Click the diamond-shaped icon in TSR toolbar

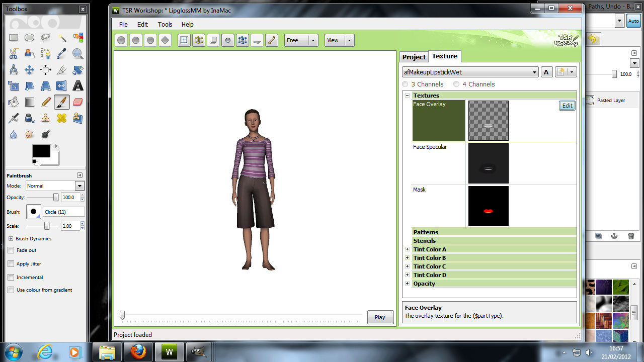tap(165, 40)
